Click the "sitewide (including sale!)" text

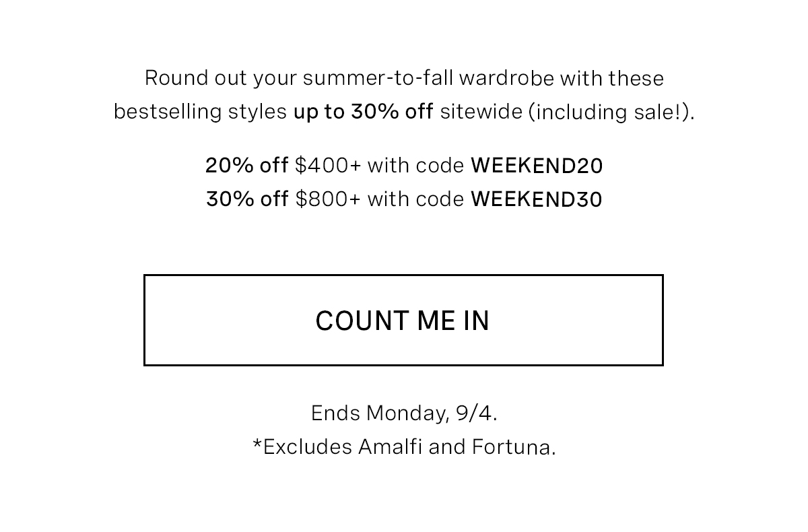pyautogui.click(x=566, y=112)
